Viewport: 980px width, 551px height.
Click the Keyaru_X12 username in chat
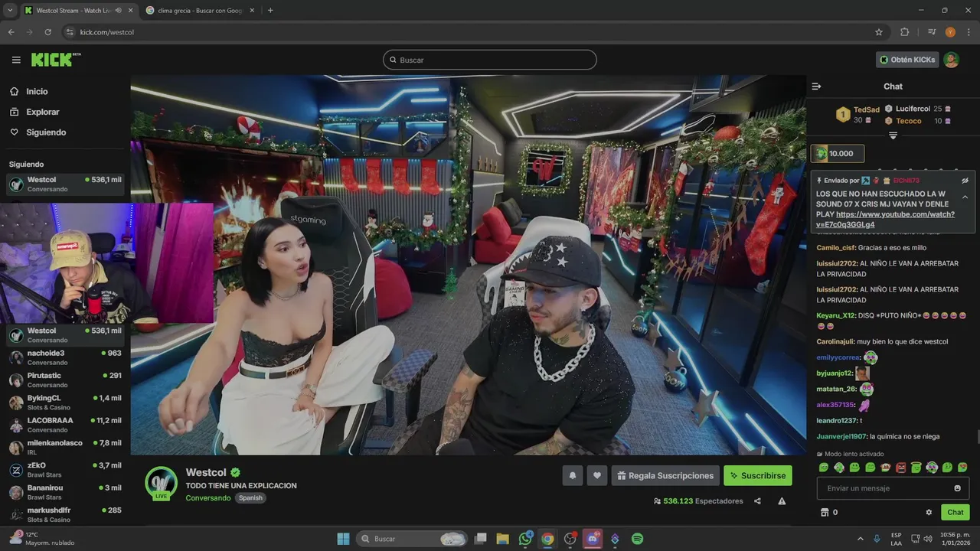click(x=836, y=315)
